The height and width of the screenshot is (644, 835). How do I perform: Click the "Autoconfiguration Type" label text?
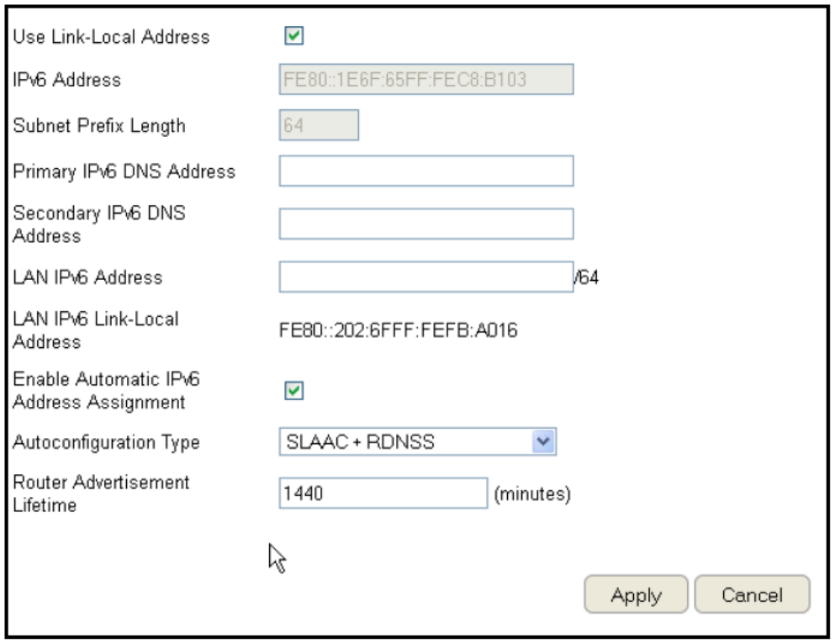click(x=107, y=442)
